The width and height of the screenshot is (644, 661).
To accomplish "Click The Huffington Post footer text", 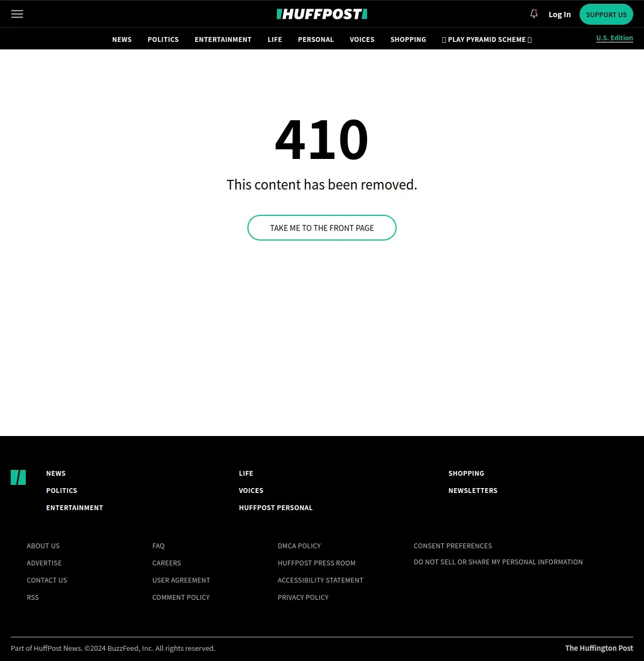I will click(599, 648).
